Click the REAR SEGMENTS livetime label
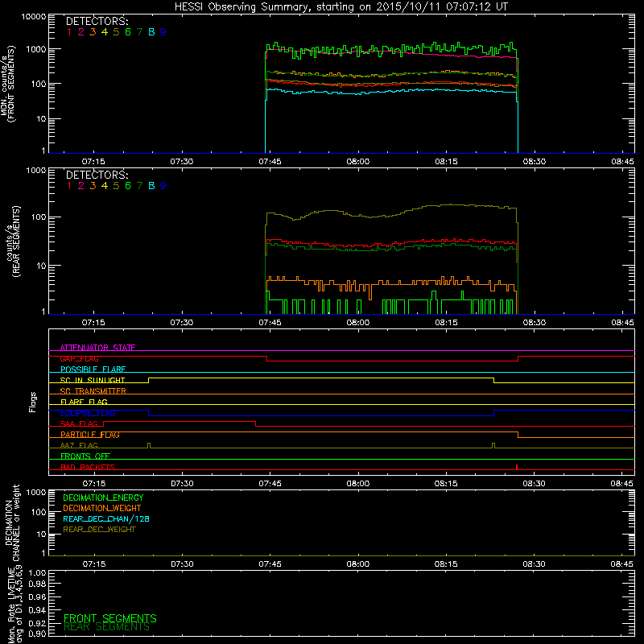Screen dimensions: 644x644 coord(107,627)
